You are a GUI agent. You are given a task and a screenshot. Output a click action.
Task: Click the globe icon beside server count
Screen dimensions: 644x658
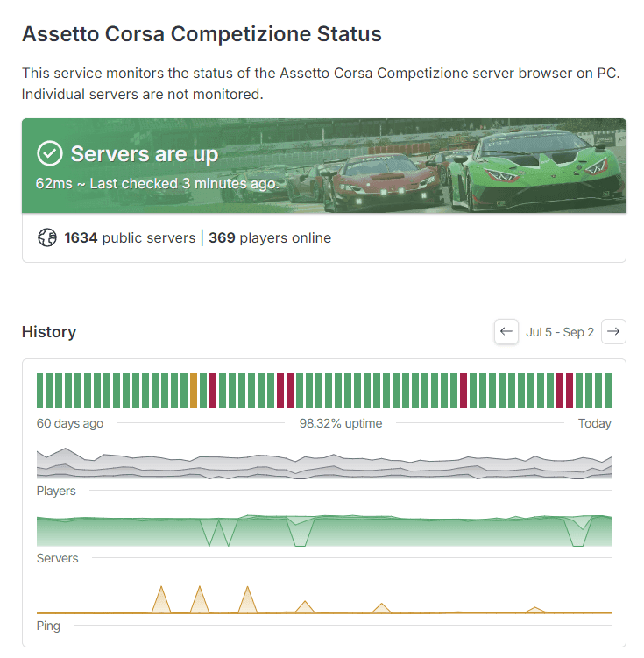coord(47,237)
